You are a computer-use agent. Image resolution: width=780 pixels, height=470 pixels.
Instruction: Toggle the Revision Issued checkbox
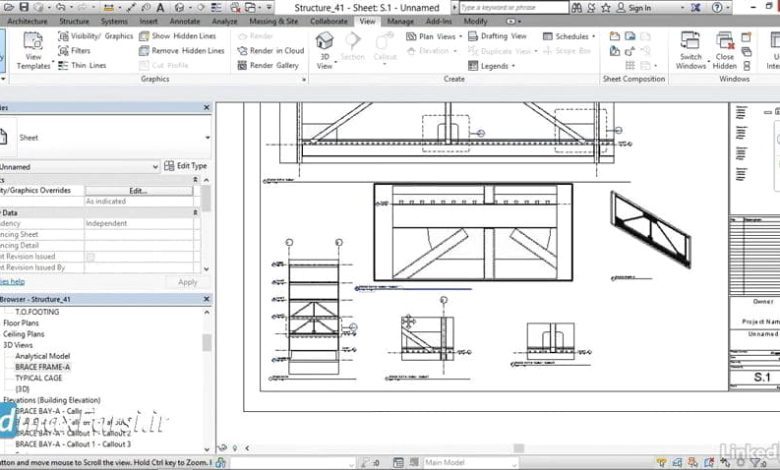[x=90, y=257]
